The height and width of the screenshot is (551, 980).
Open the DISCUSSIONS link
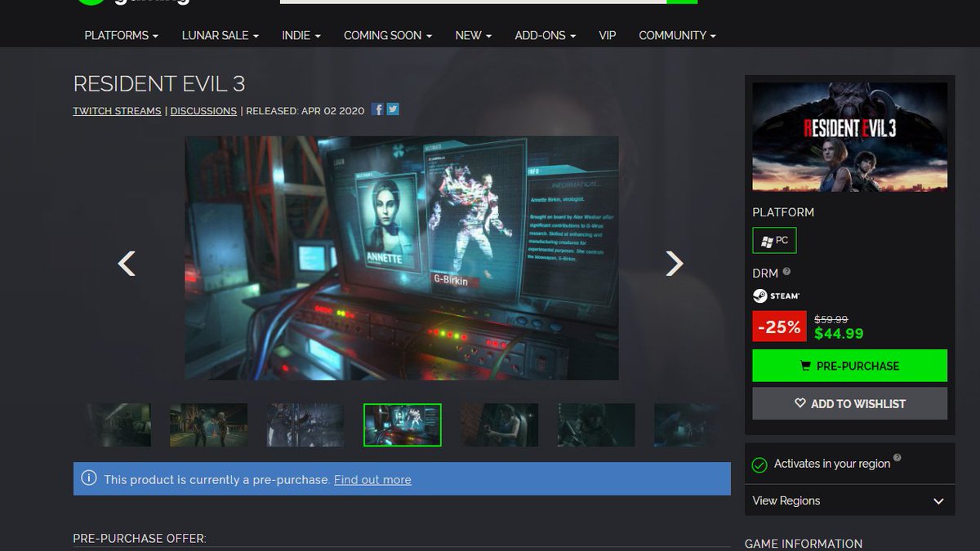point(203,111)
